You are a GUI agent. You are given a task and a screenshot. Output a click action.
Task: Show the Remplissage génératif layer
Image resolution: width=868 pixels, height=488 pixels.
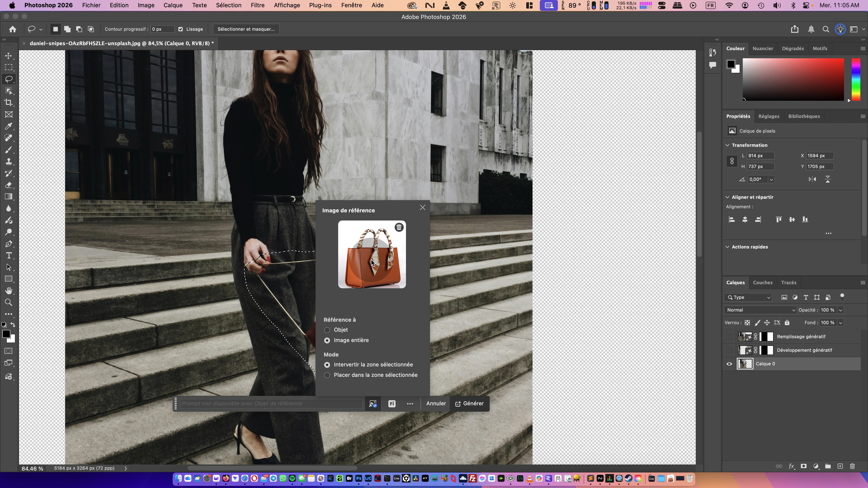coord(729,337)
